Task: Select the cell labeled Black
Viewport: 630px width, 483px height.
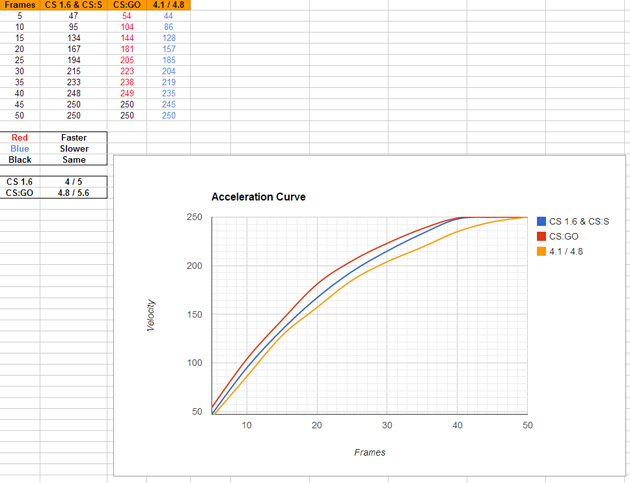Action: [x=20, y=159]
